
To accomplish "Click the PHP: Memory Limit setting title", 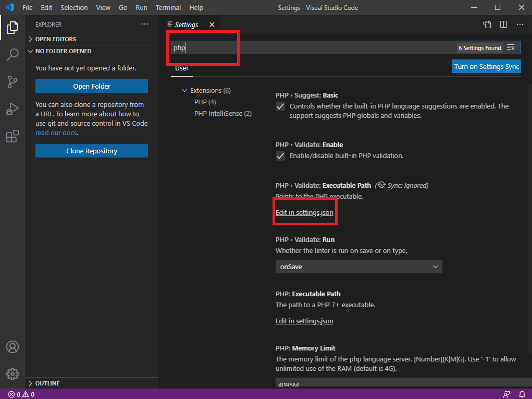I will coord(305,348).
